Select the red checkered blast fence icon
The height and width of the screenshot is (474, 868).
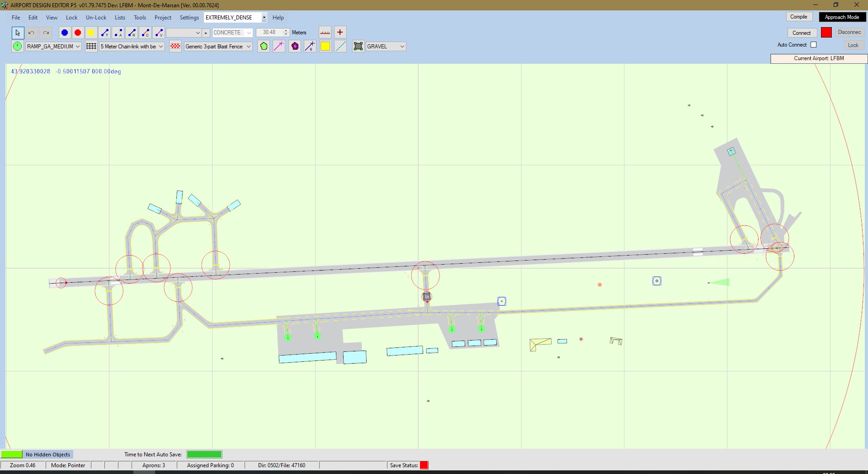coord(175,46)
